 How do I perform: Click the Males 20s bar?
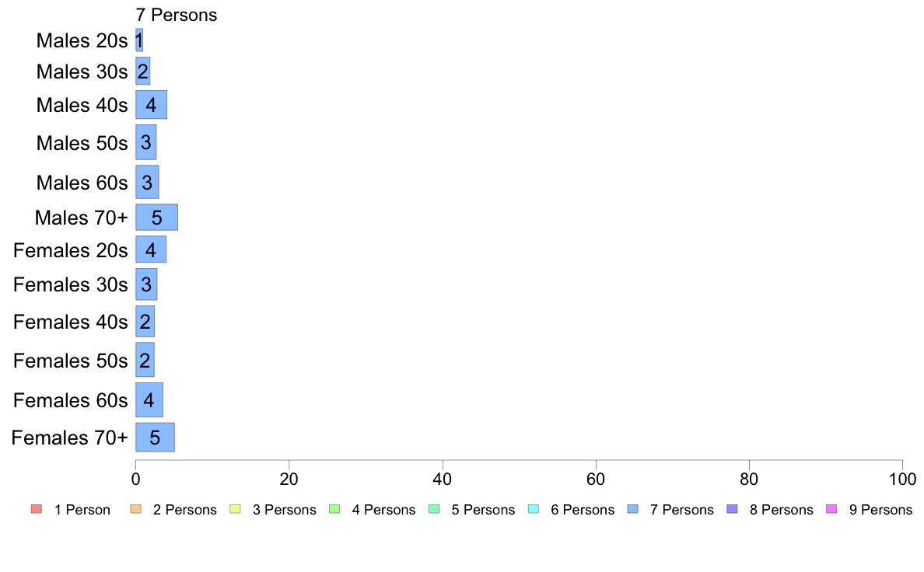tap(139, 40)
